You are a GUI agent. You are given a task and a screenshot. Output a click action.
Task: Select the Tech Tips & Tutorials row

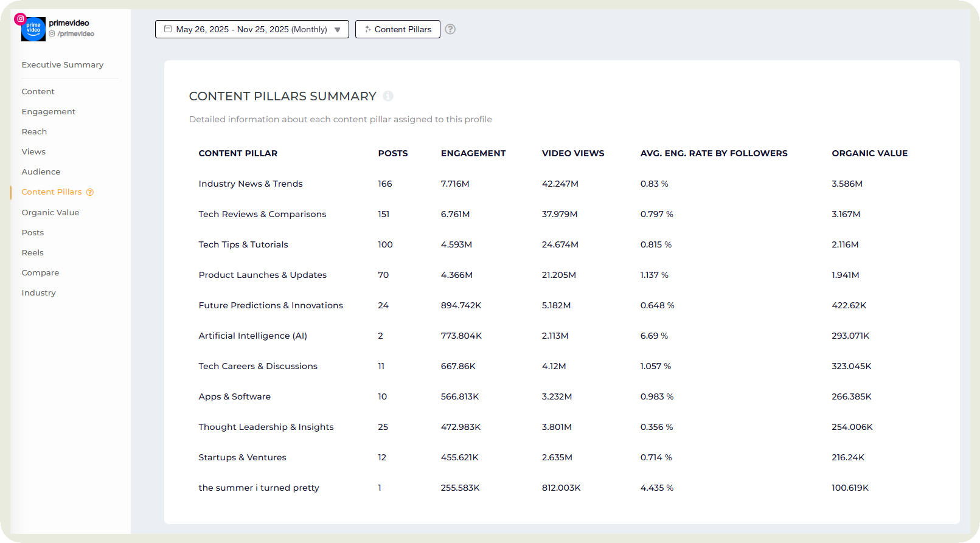(x=562, y=244)
